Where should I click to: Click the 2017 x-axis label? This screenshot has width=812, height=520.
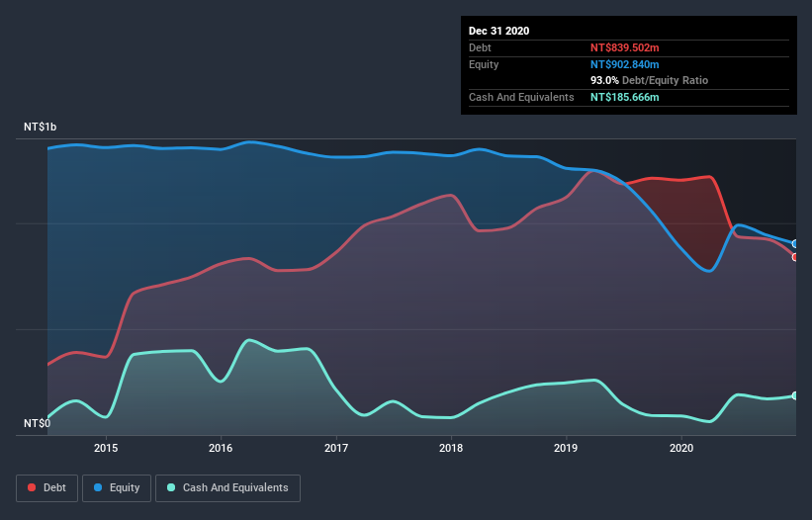point(336,448)
